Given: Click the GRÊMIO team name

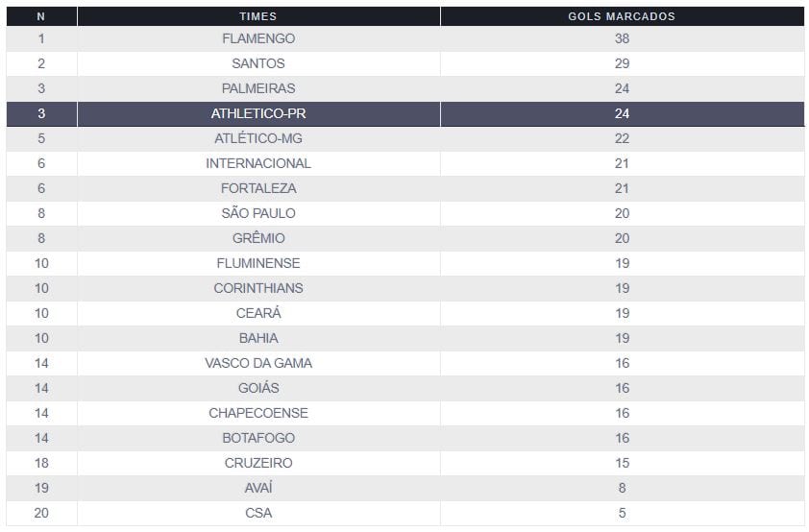Looking at the screenshot, I should click(x=257, y=239).
